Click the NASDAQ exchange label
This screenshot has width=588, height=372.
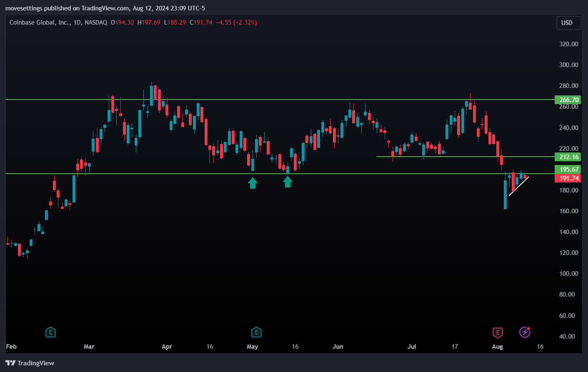[x=96, y=22]
